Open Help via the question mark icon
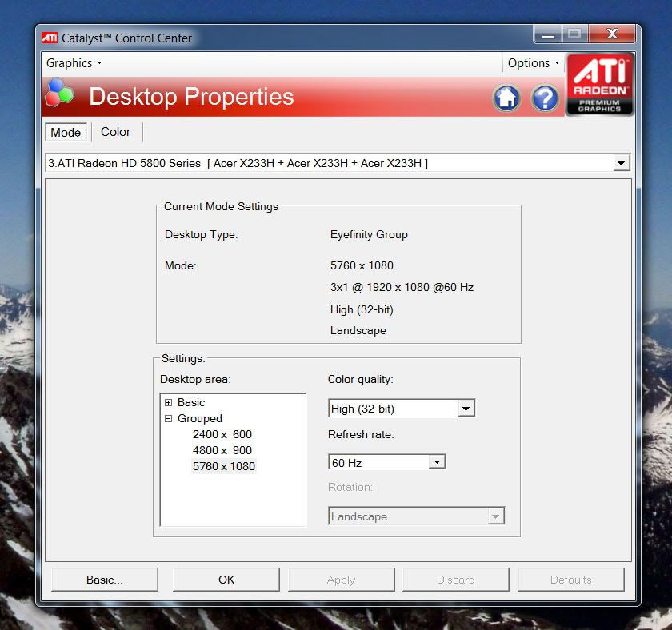This screenshot has height=630, width=672. click(x=545, y=98)
